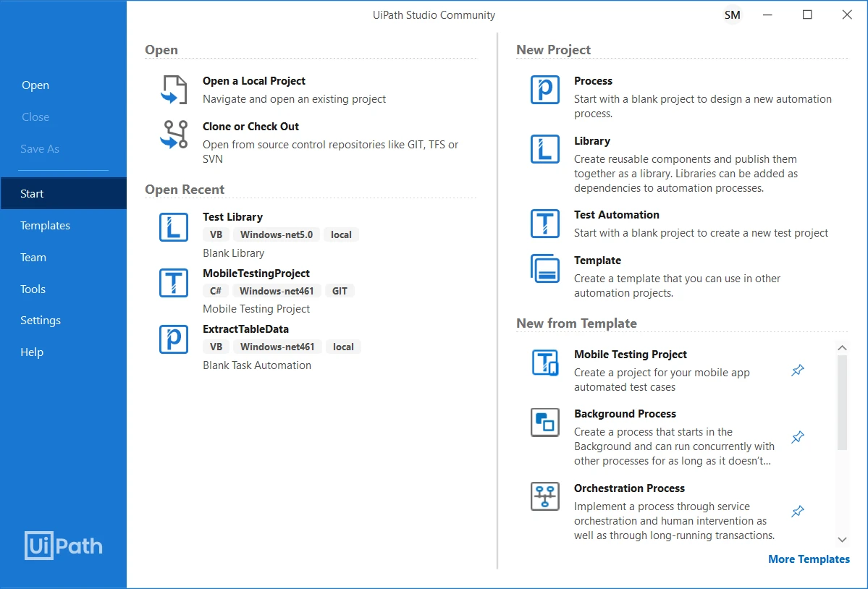Click the Blank Library description
868x589 pixels.
233,253
